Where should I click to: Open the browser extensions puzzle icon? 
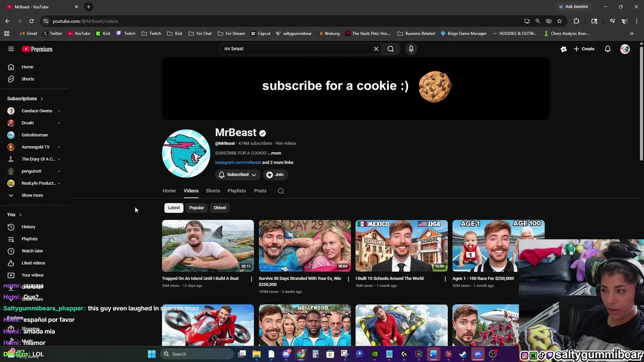tap(577, 21)
